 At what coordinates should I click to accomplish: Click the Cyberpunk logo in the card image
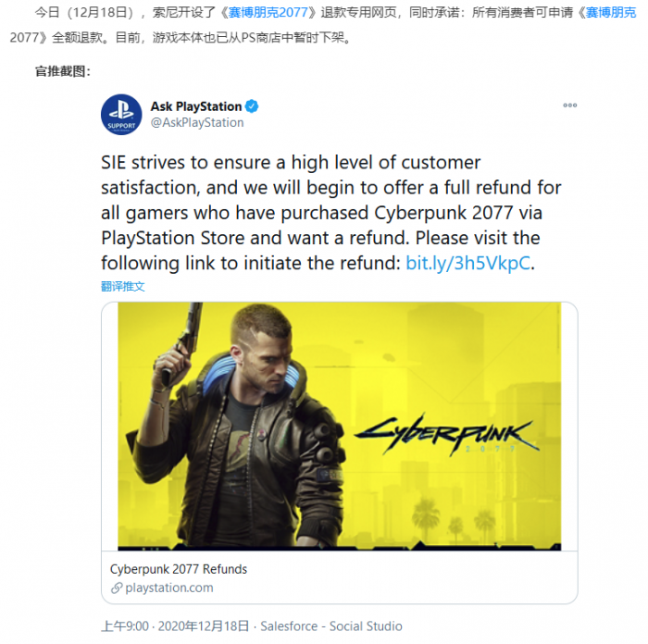[x=447, y=435]
